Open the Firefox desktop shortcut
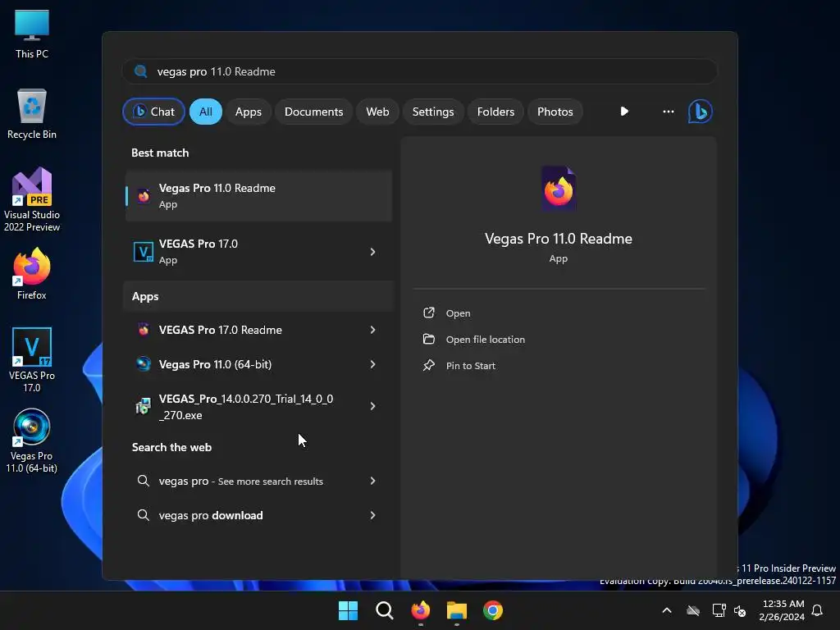 coord(32,274)
